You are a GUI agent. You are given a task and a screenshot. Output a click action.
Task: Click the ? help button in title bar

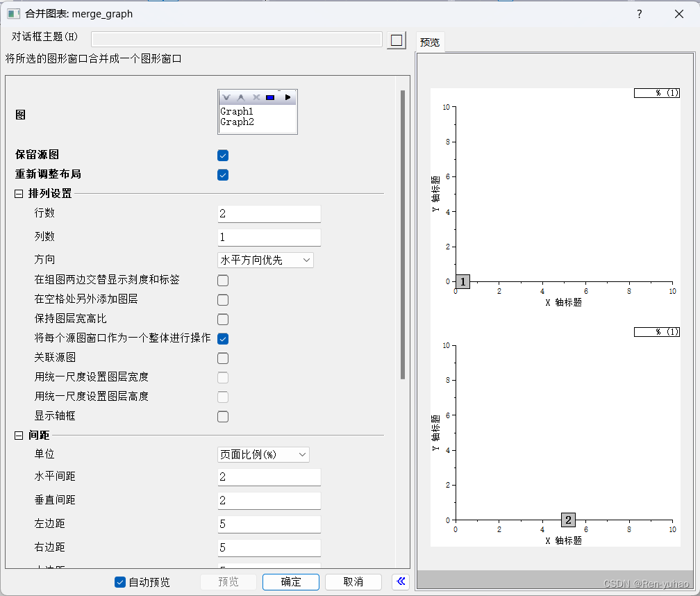(x=639, y=13)
